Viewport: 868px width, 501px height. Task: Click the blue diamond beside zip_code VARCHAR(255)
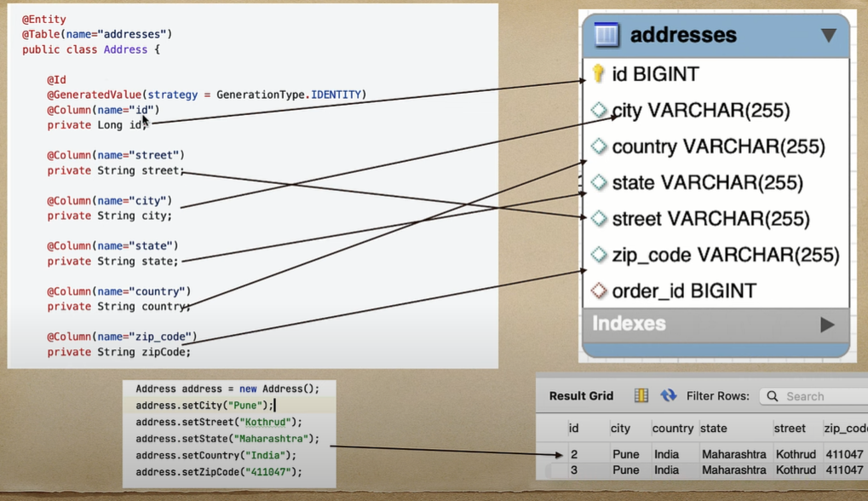click(x=599, y=255)
